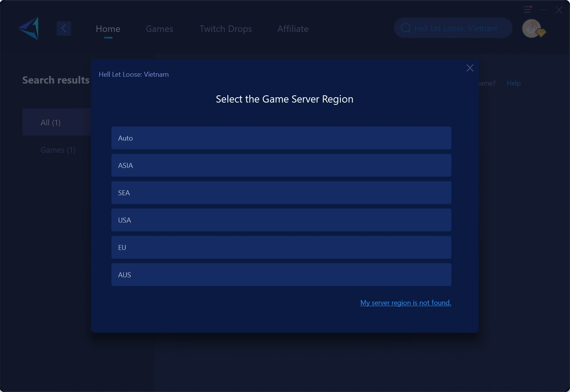Close the application window

(559, 10)
